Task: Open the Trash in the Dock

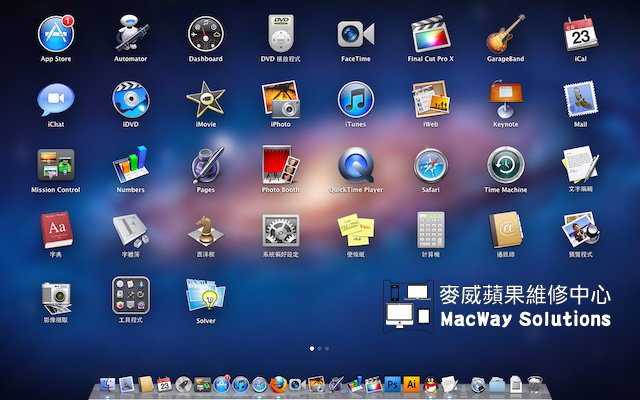Action: tap(535, 384)
